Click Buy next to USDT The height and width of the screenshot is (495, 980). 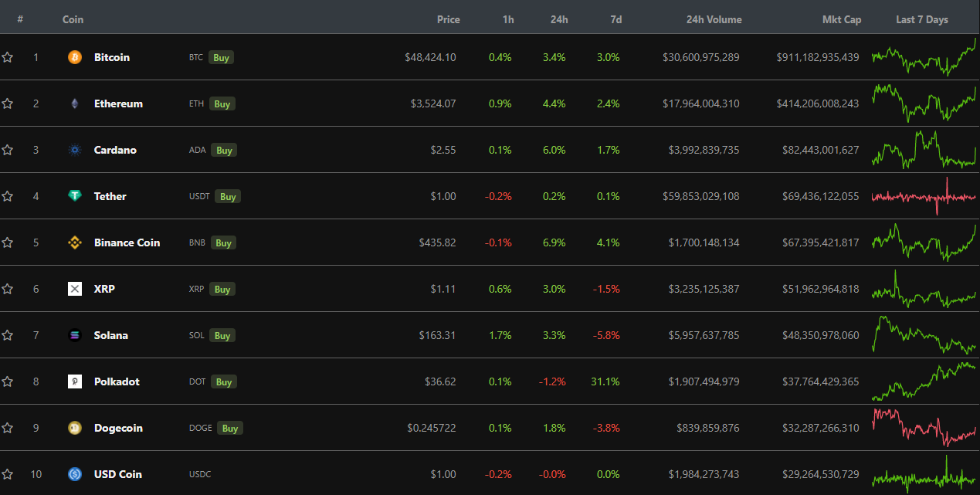(228, 196)
